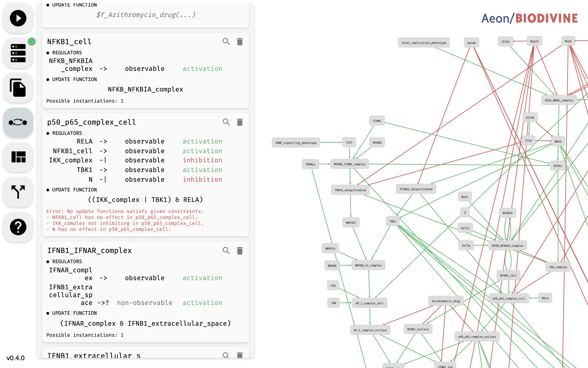Click the p50_p65_complex_cell variable name

(x=91, y=122)
